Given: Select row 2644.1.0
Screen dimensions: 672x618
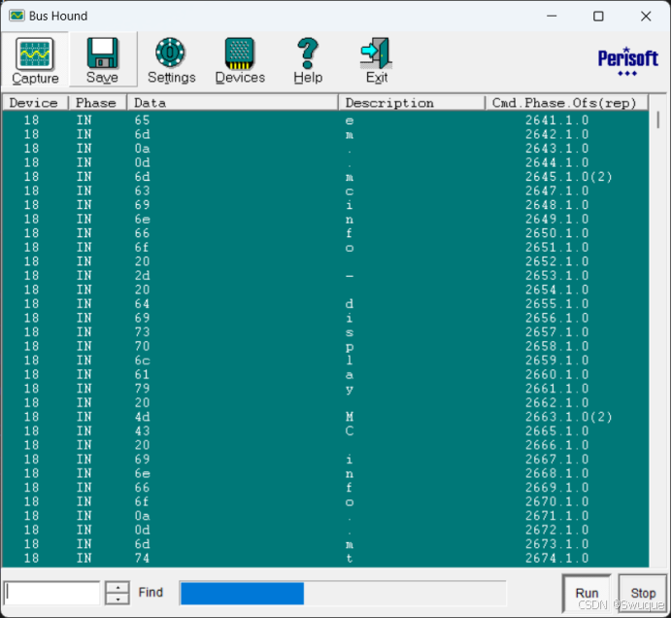Looking at the screenshot, I should 325,162.
